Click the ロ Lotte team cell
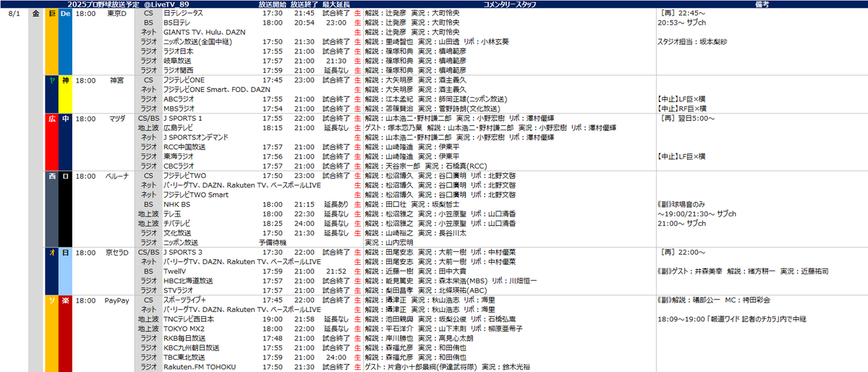Screen dimensions: 868x372 pos(65,208)
